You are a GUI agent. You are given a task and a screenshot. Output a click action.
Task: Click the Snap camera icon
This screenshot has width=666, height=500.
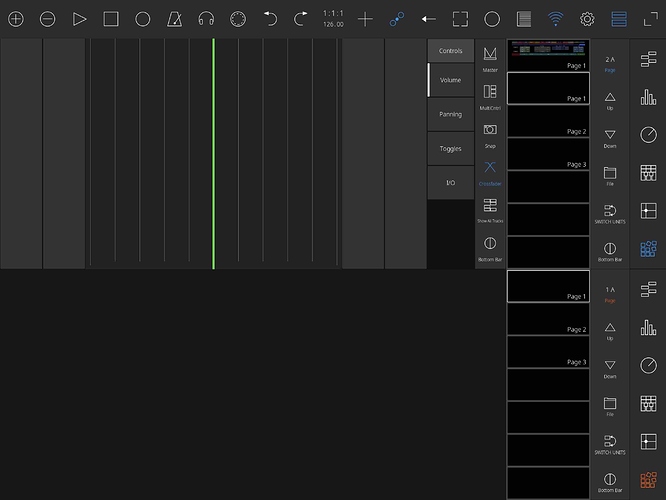click(490, 133)
